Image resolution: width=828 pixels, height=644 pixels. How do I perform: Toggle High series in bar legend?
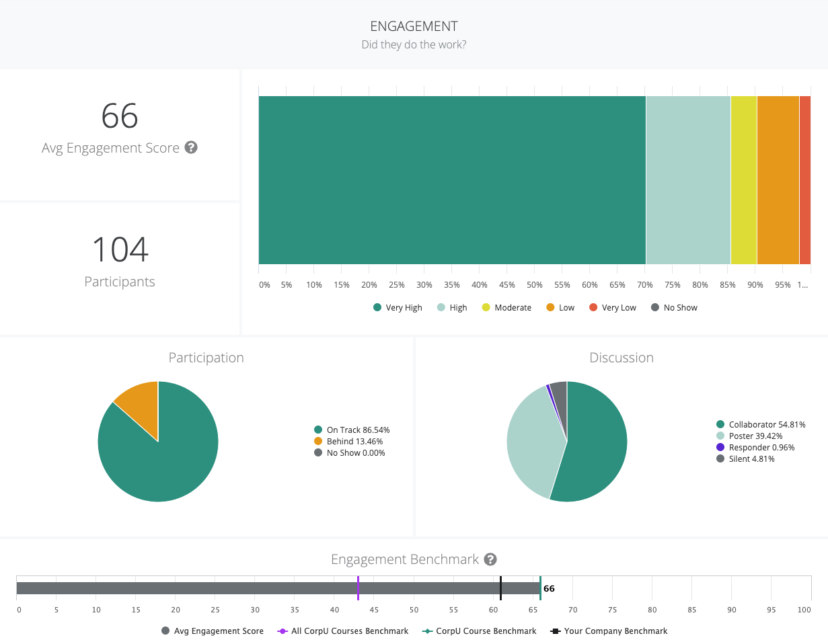click(451, 308)
